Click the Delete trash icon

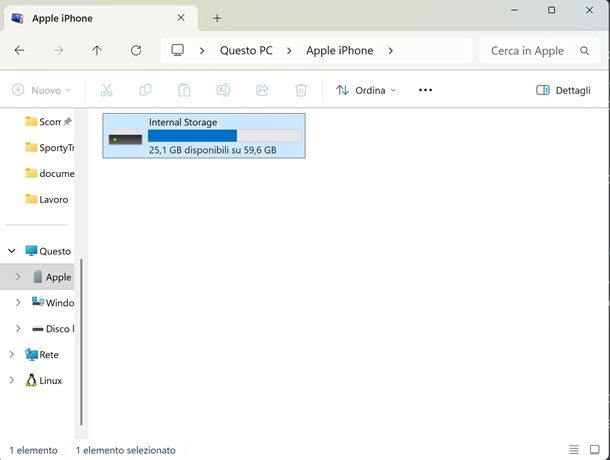(x=301, y=90)
